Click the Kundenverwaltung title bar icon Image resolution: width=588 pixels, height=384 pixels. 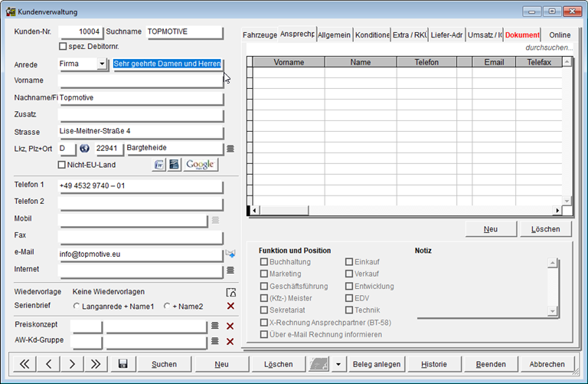point(11,11)
